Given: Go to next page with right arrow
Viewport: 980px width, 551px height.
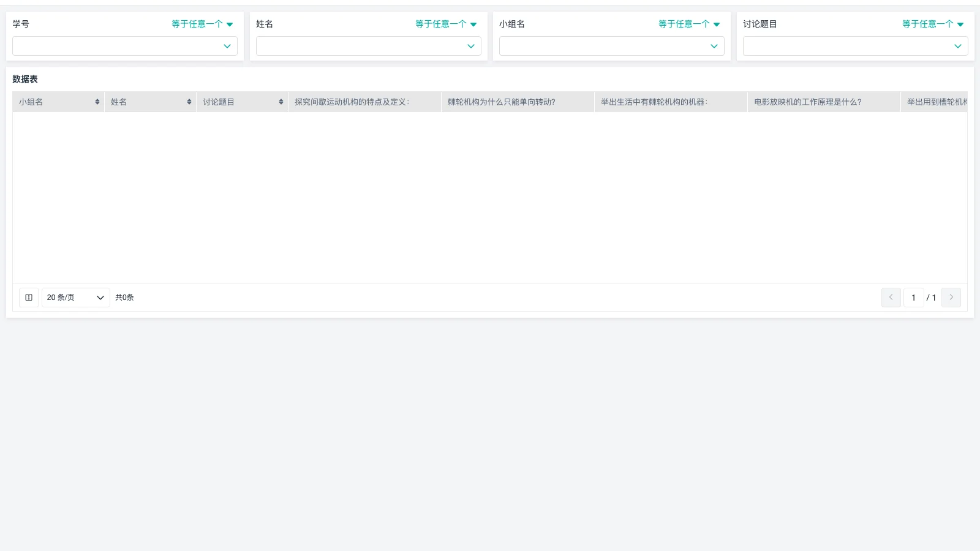Looking at the screenshot, I should click(951, 298).
